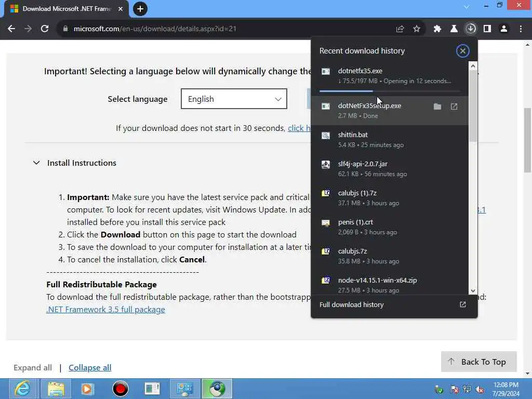Click the Chrome taskbar icon
Image resolution: width=532 pixels, height=399 pixels.
click(x=217, y=389)
